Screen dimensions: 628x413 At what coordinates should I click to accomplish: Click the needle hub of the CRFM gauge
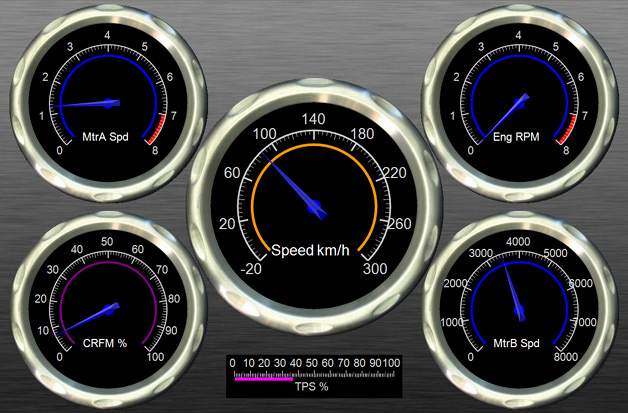111,308
